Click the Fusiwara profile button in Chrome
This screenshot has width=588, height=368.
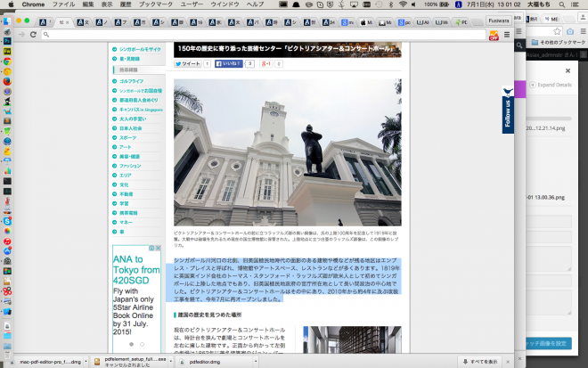(498, 20)
